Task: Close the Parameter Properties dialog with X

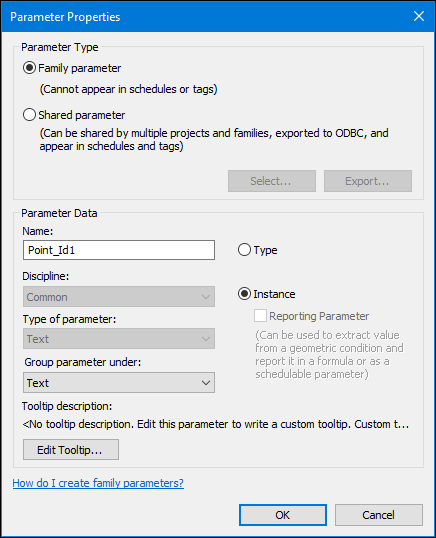Action: (419, 16)
